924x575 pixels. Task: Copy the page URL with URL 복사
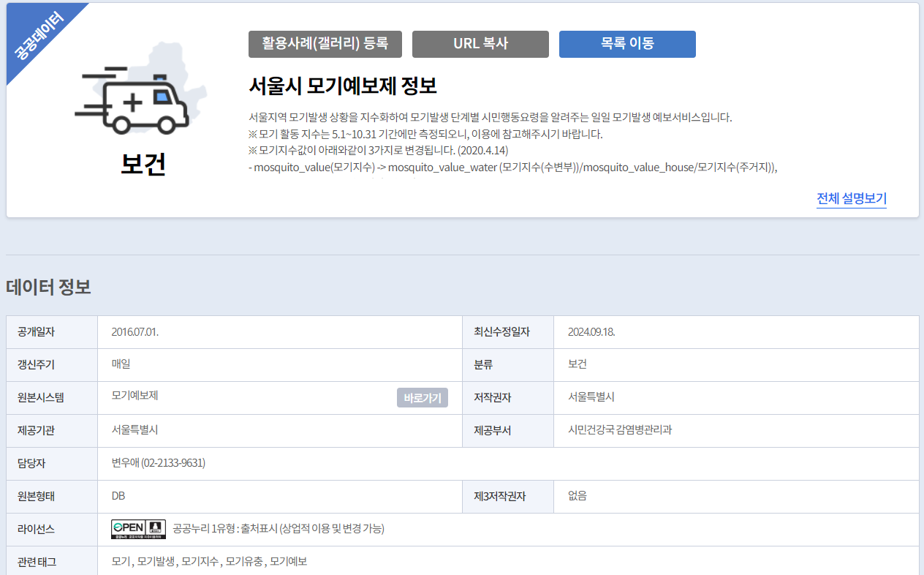(480, 44)
